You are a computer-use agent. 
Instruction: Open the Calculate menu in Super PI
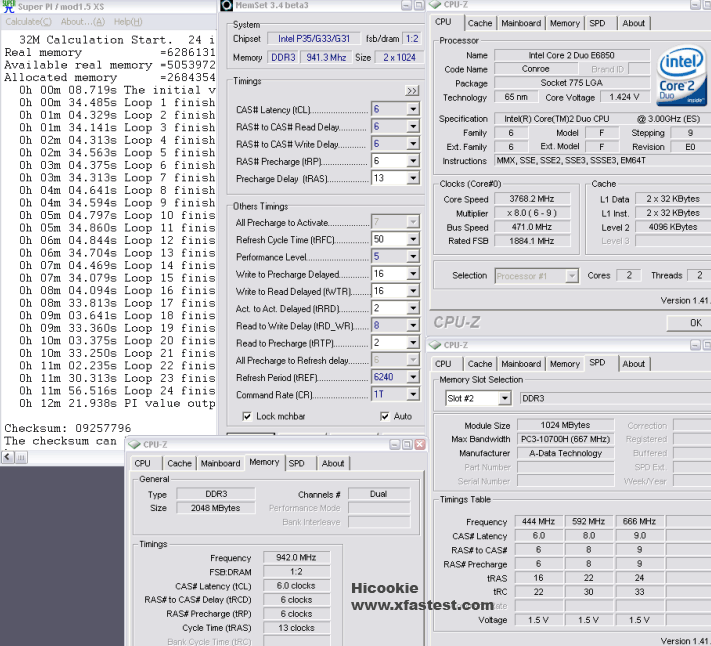pyautogui.click(x=28, y=22)
